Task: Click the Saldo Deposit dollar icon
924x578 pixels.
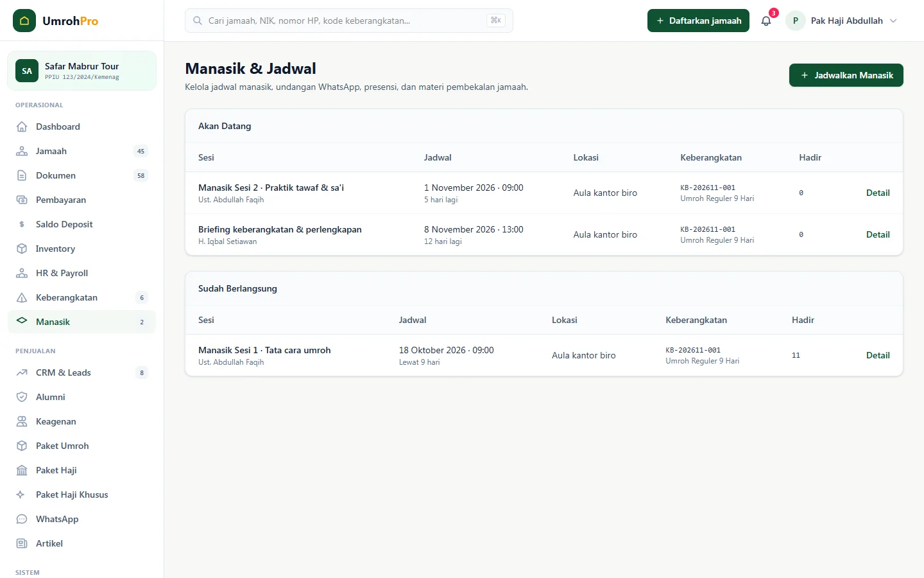Action: [x=22, y=224]
